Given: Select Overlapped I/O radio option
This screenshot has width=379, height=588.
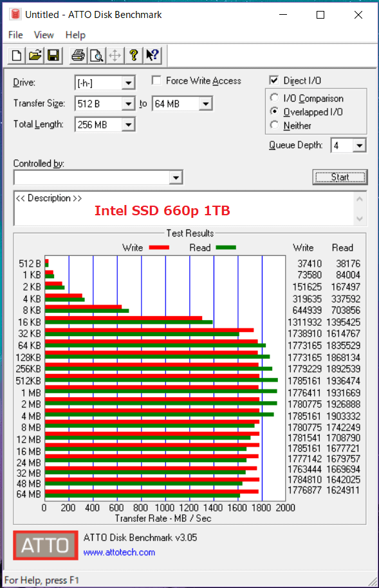Looking at the screenshot, I should coord(275,111).
